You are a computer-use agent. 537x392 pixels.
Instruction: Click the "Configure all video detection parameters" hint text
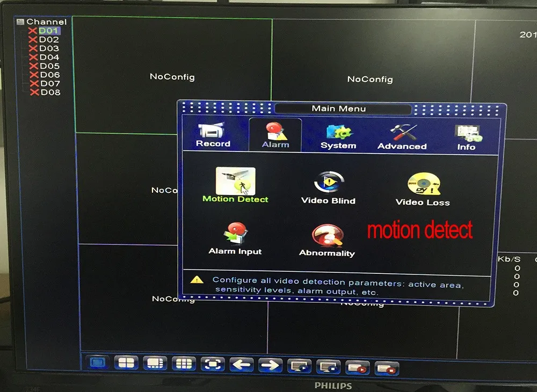(338, 286)
